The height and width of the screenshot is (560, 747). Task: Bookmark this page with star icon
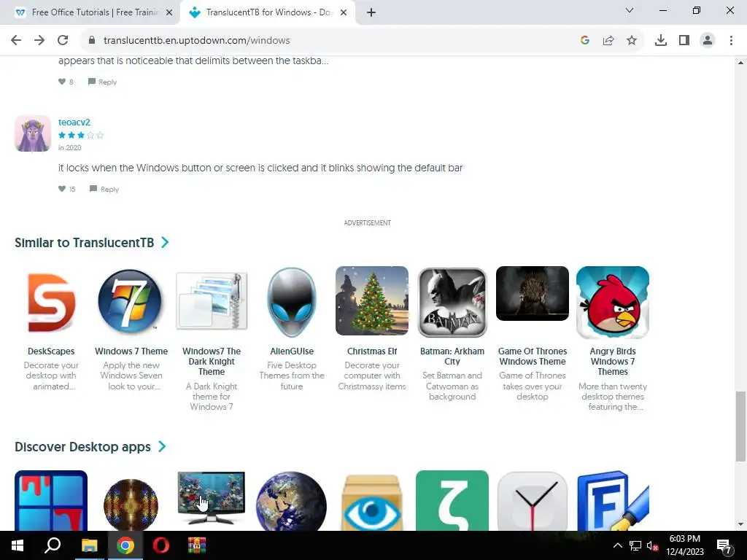(632, 41)
